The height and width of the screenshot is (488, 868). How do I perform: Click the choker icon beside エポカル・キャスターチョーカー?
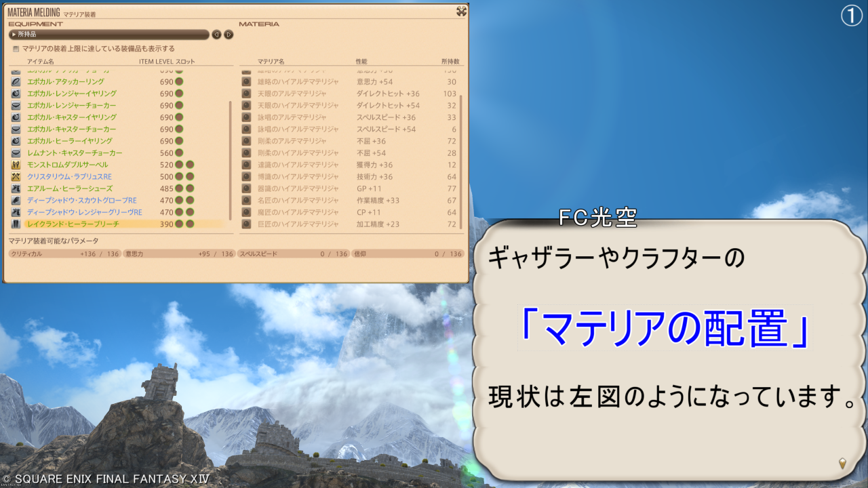(16, 129)
